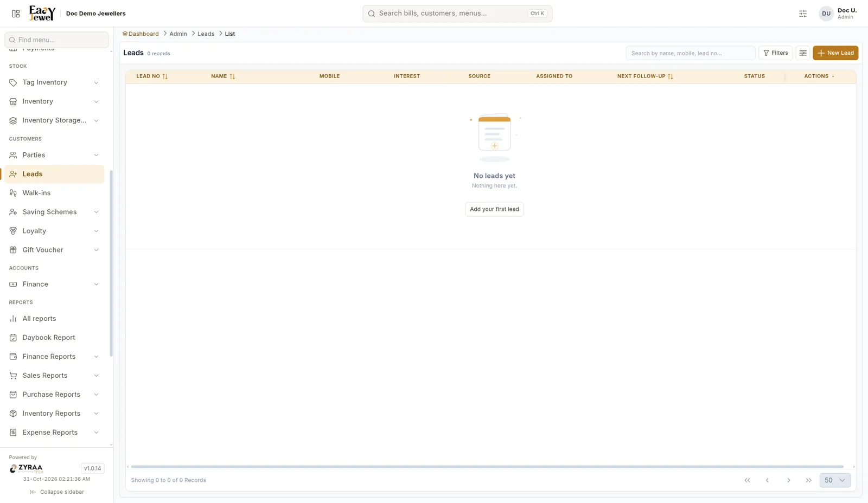Screen dimensions: 868x503
Task: Focus the global search bills field
Action: pyautogui.click(x=457, y=14)
